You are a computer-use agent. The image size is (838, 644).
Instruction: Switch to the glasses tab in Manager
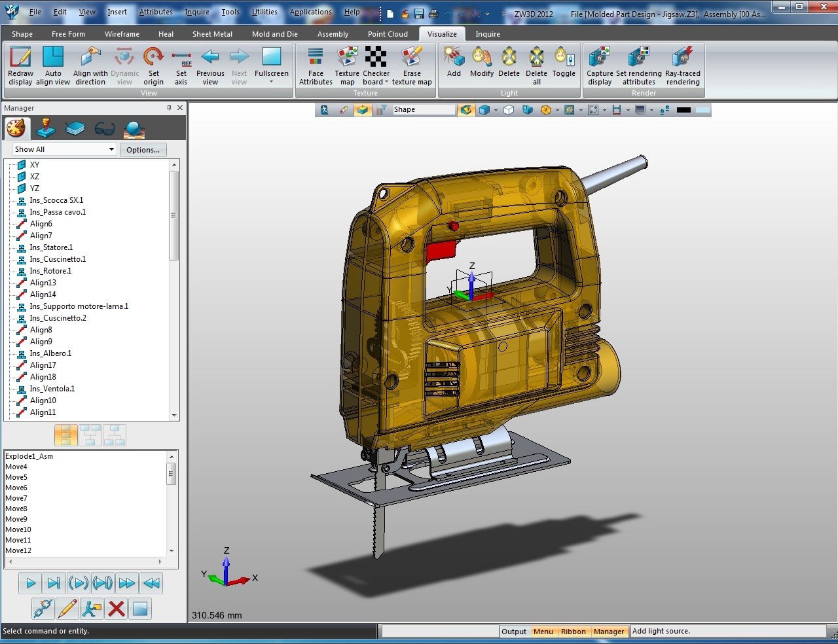(x=103, y=128)
